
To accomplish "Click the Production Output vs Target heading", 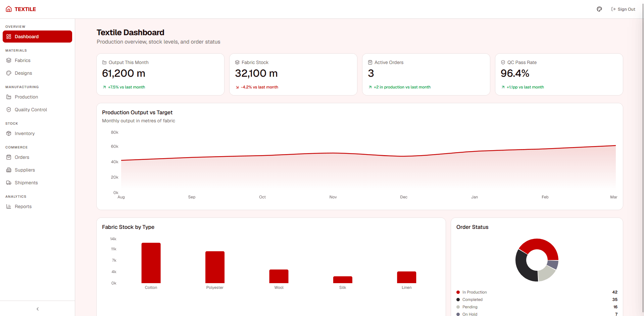I will point(137,113).
